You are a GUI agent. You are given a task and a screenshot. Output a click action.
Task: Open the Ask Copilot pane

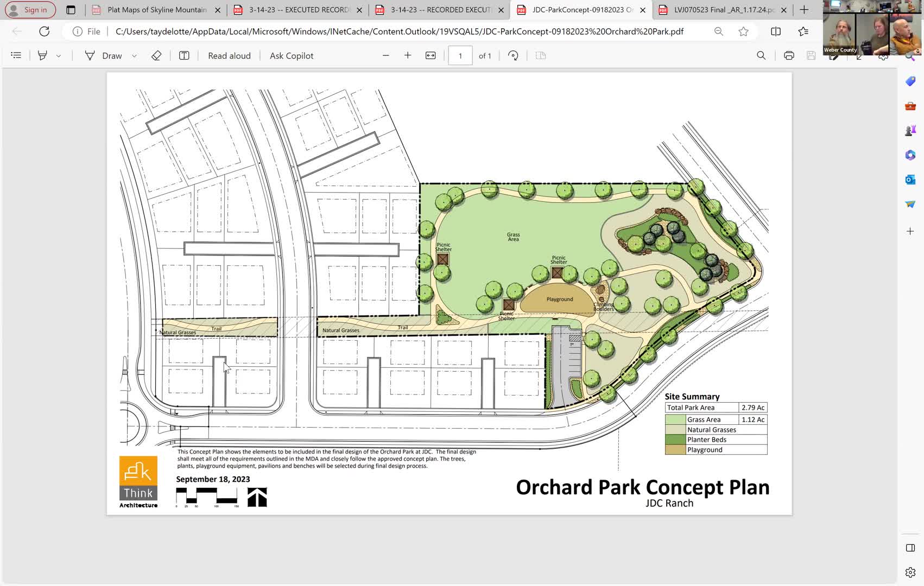[292, 55]
